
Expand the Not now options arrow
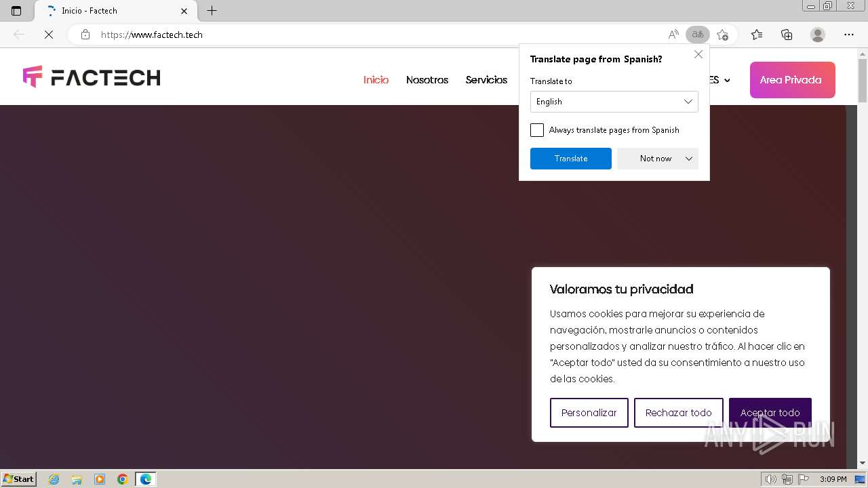(x=689, y=159)
